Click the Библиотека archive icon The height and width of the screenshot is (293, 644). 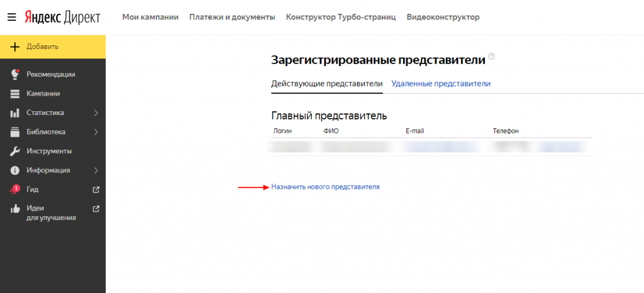(x=15, y=132)
